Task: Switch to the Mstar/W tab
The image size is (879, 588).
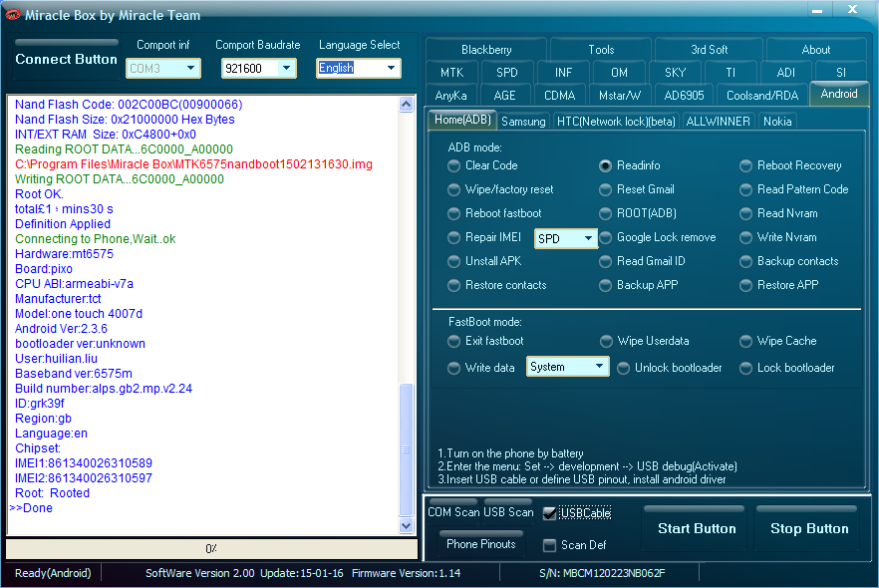Action: coord(620,96)
